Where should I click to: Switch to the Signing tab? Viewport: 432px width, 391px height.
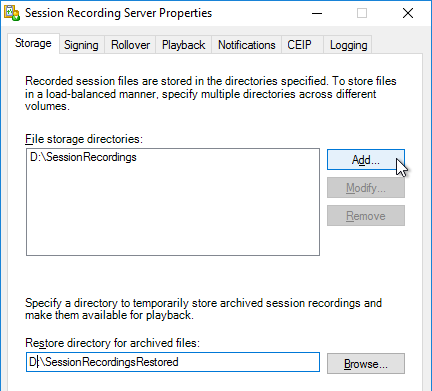pos(81,45)
